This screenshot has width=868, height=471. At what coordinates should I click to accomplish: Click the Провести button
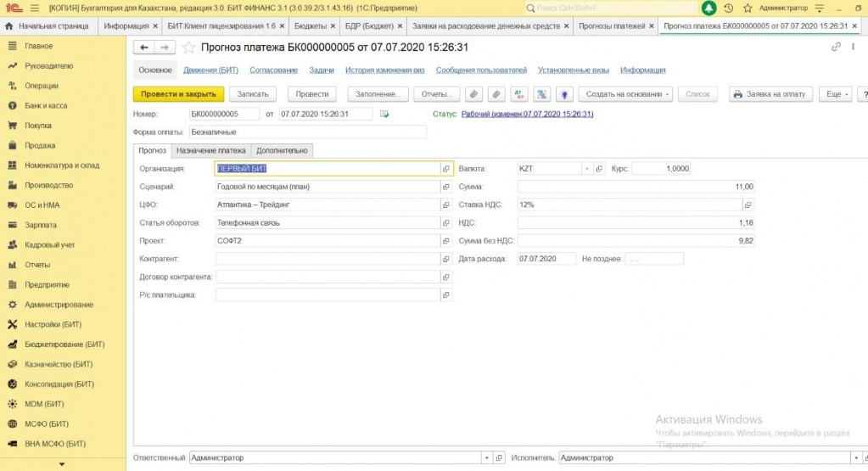(312, 94)
